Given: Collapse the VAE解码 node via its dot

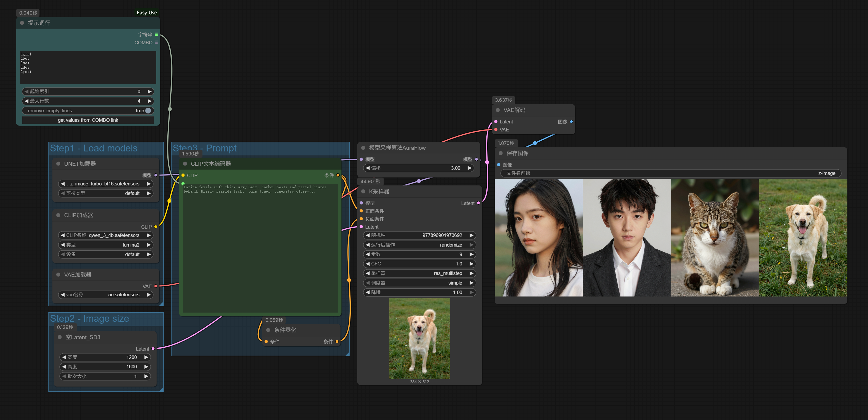Looking at the screenshot, I should click(x=498, y=110).
